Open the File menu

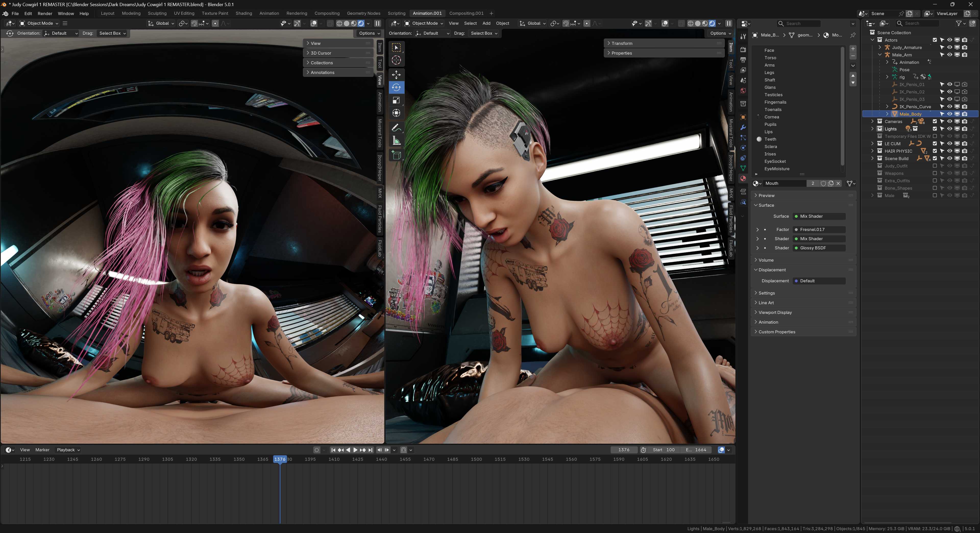[15, 14]
